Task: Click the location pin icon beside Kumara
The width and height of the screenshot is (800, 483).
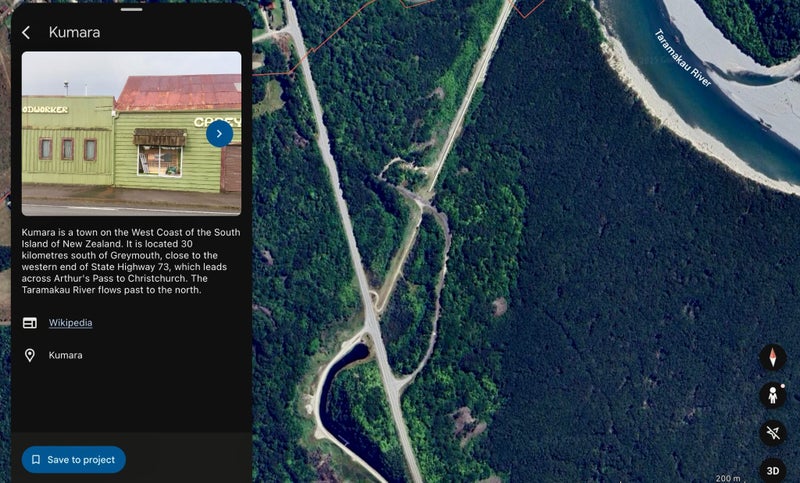Action: point(30,355)
